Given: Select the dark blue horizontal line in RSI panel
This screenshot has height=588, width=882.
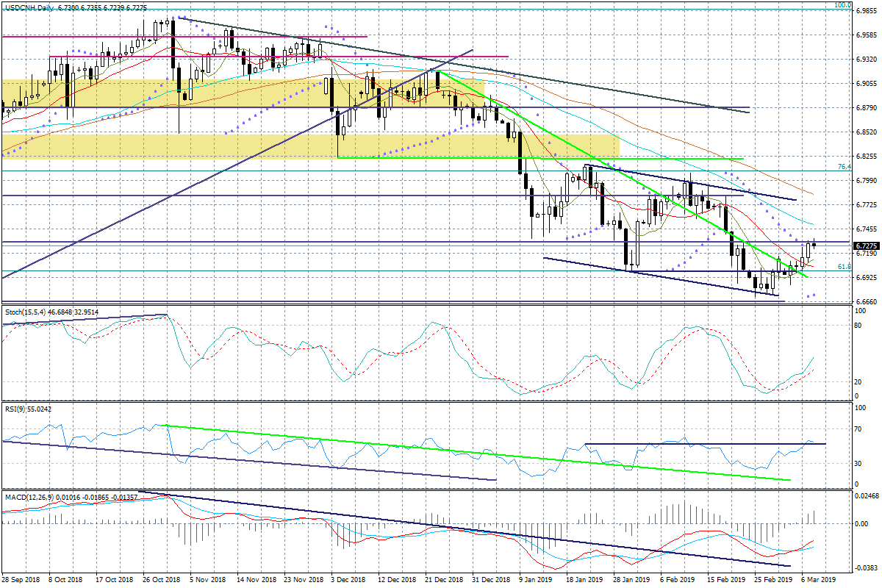Looking at the screenshot, I should [706, 444].
